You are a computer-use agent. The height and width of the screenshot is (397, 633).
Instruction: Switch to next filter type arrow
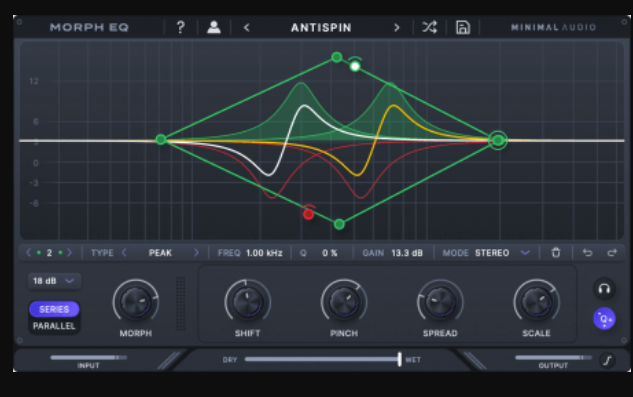pyautogui.click(x=196, y=253)
